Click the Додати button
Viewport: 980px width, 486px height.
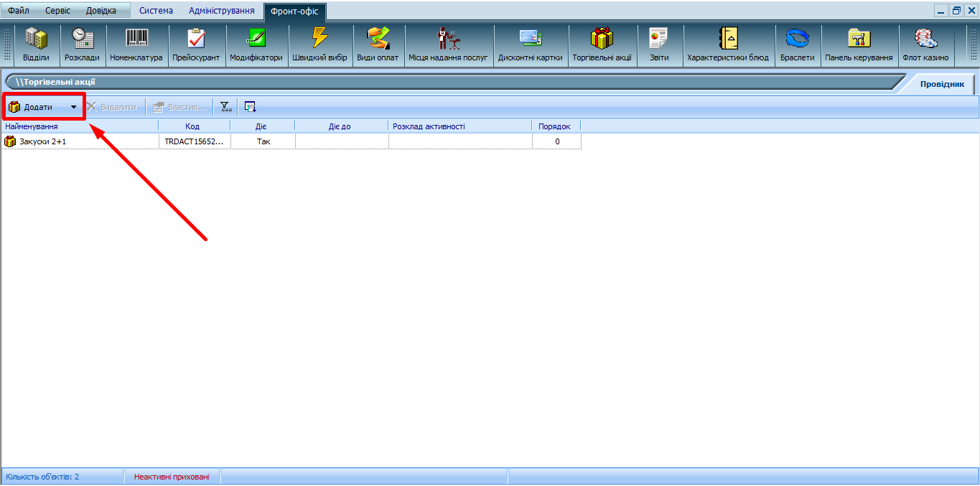[36, 107]
